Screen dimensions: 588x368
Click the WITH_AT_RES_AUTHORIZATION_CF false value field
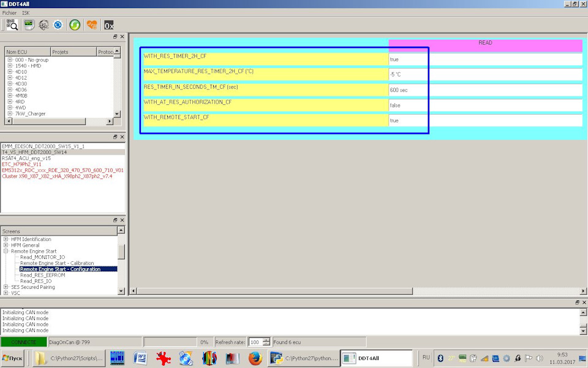(x=485, y=105)
